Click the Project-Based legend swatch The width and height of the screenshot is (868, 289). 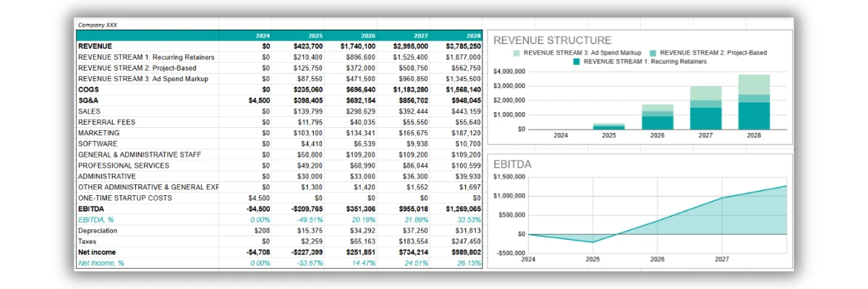click(x=654, y=53)
